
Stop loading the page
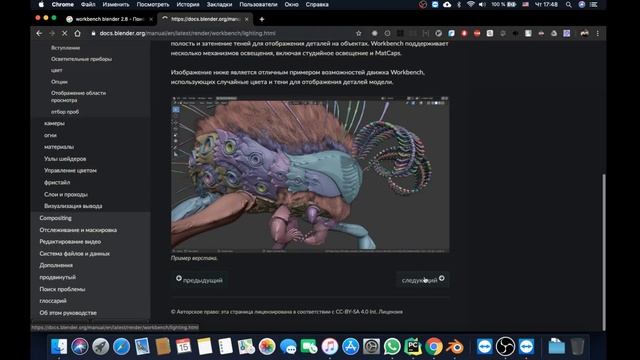[x=64, y=33]
